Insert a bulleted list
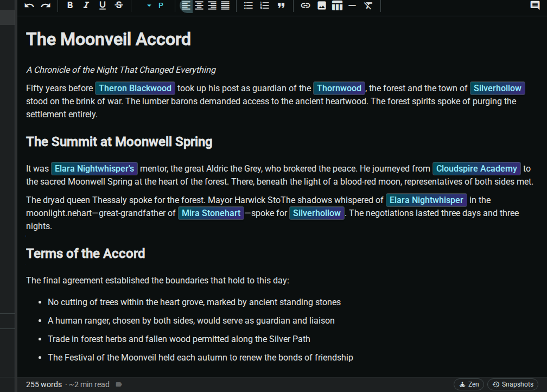The image size is (547, 392). point(249,5)
